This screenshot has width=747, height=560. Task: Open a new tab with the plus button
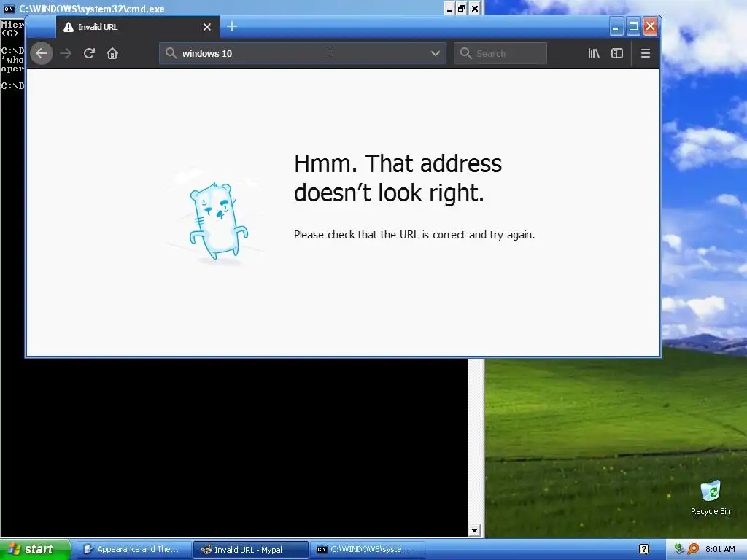[x=231, y=27]
